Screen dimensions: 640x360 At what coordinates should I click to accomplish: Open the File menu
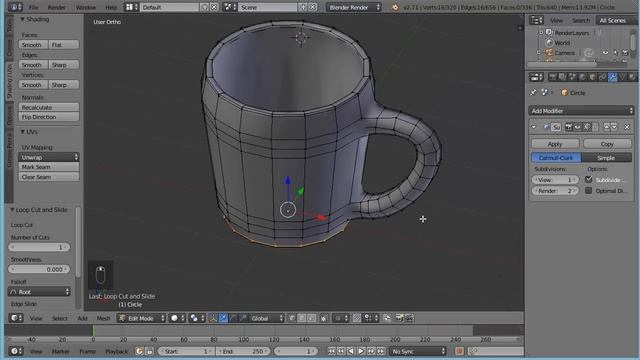click(x=33, y=7)
